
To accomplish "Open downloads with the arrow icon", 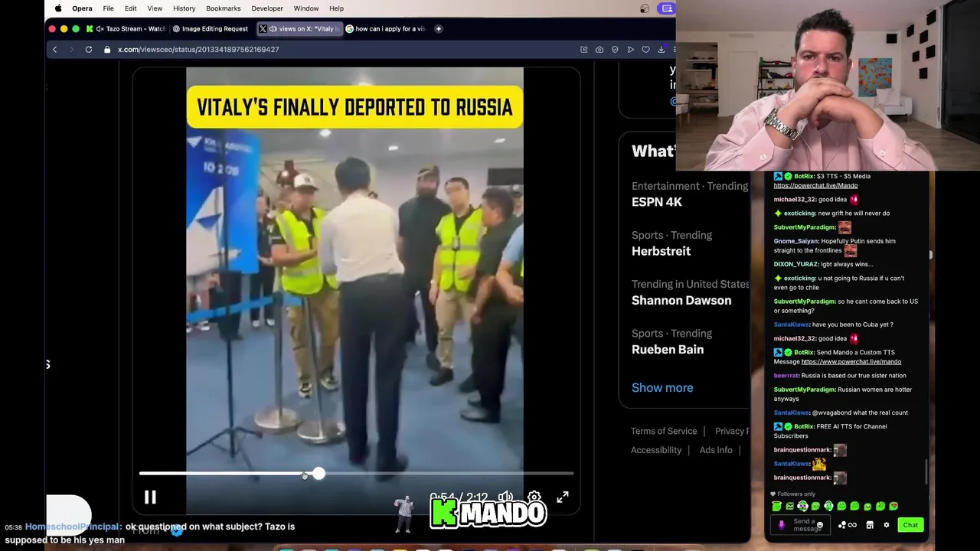I will pos(661,49).
